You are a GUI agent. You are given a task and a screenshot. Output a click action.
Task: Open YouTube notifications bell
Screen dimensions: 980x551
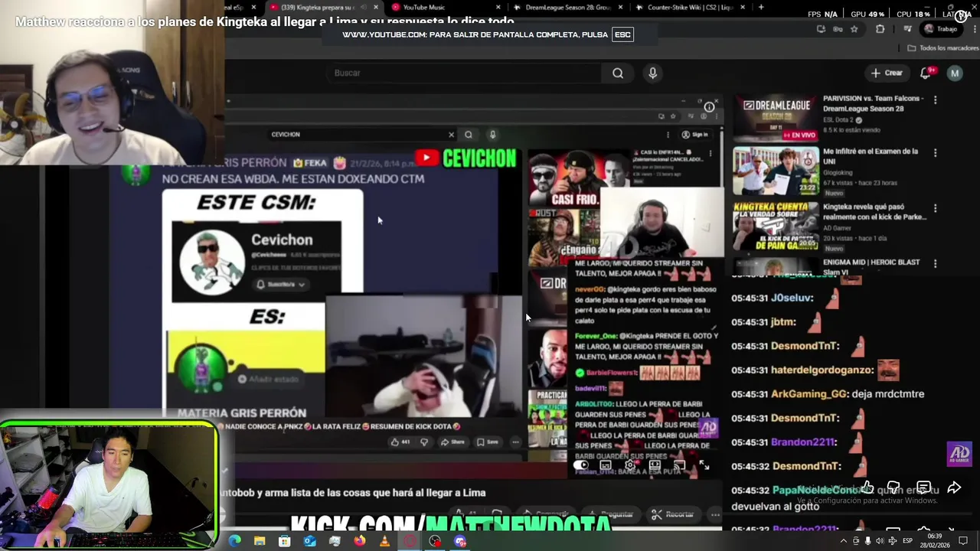926,73
